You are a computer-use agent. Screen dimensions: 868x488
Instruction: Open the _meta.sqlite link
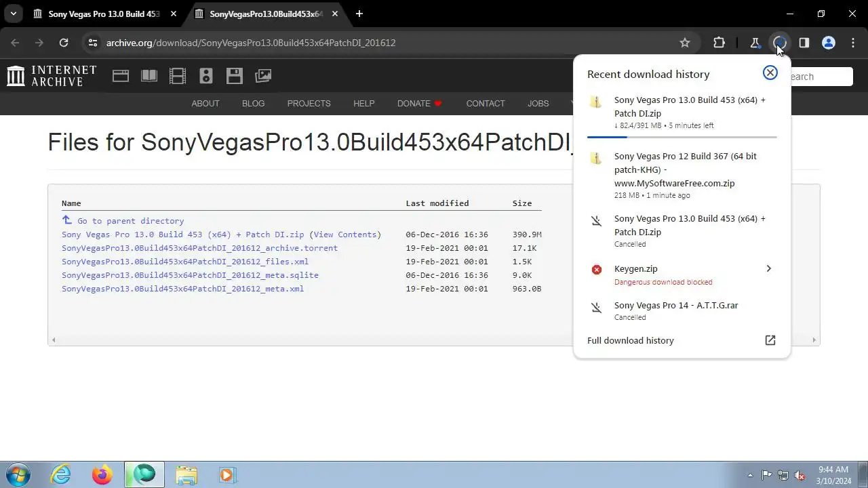pos(190,275)
